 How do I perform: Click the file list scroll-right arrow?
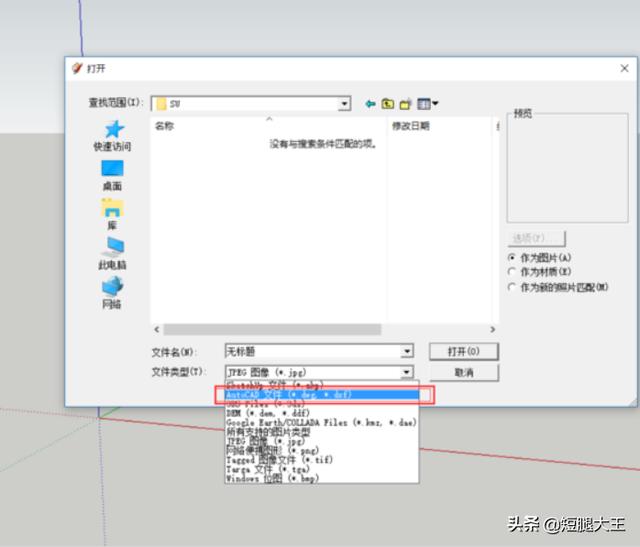pyautogui.click(x=493, y=329)
